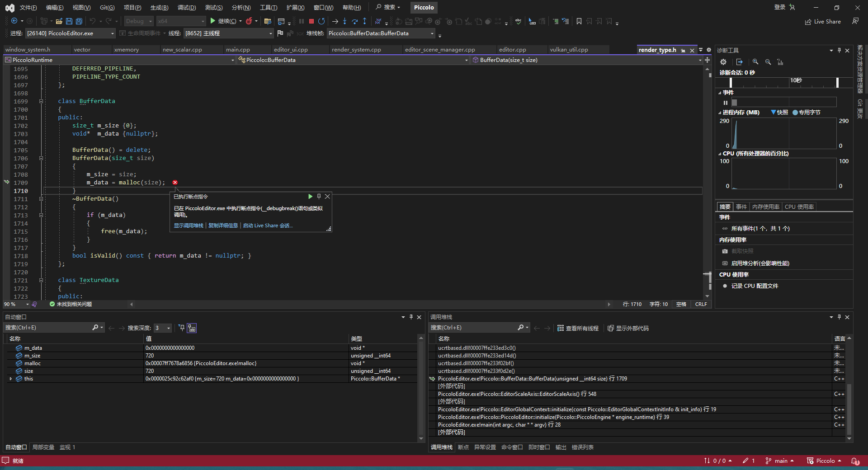The image size is (868, 470).
Task: Restart debugging with the circular arrow icon
Action: [321, 21]
